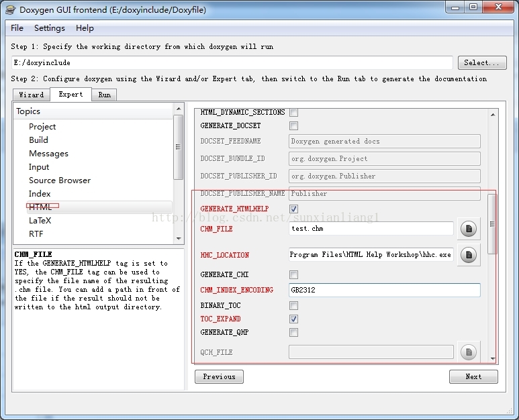The image size is (519, 420).
Task: Click the settings panel scrollbar thumb
Action: 493,224
